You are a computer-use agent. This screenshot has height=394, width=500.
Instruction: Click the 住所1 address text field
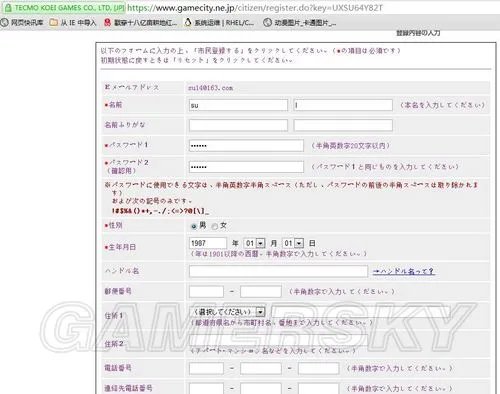point(361,312)
